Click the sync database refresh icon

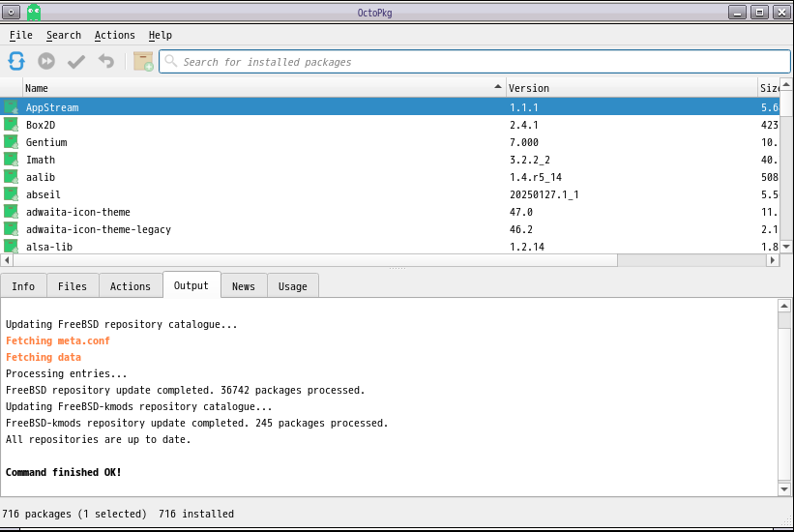pyautogui.click(x=16, y=61)
